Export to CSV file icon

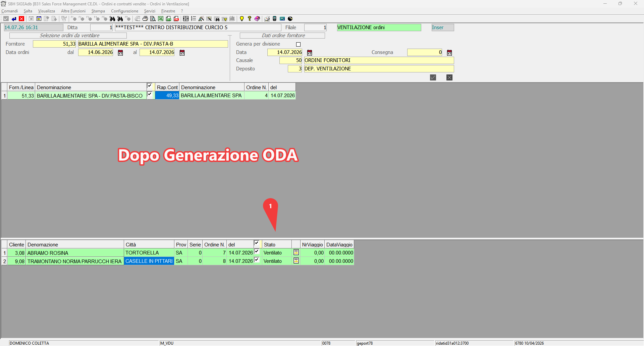point(168,19)
